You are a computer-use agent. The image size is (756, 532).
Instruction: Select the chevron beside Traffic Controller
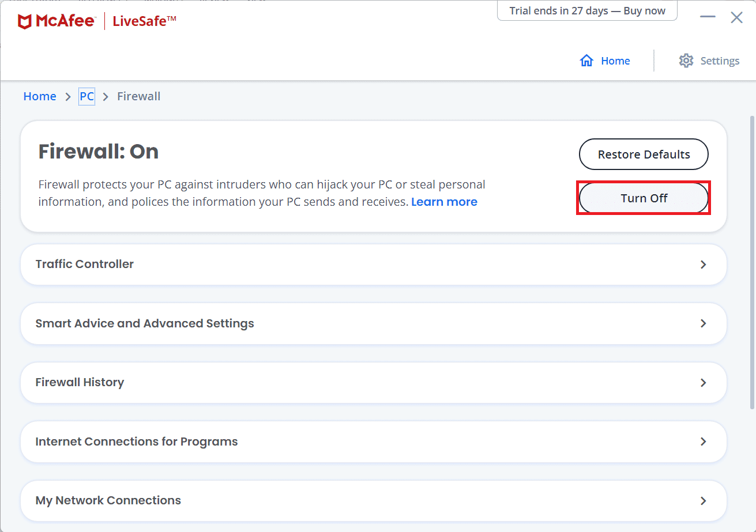(x=703, y=265)
